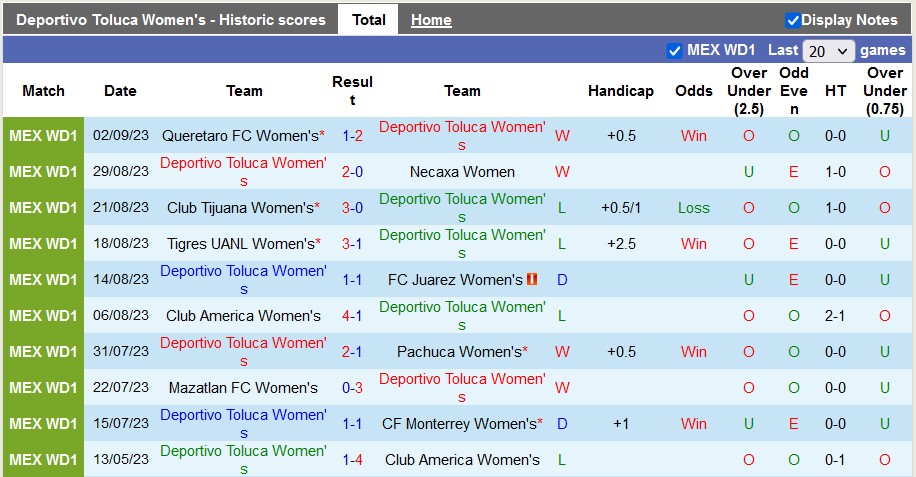Open the 4-1 match result score
This screenshot has width=916, height=477.
pos(352,316)
